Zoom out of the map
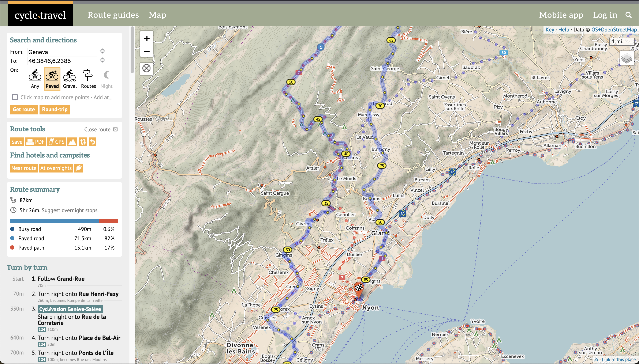The image size is (639, 364). click(x=147, y=52)
